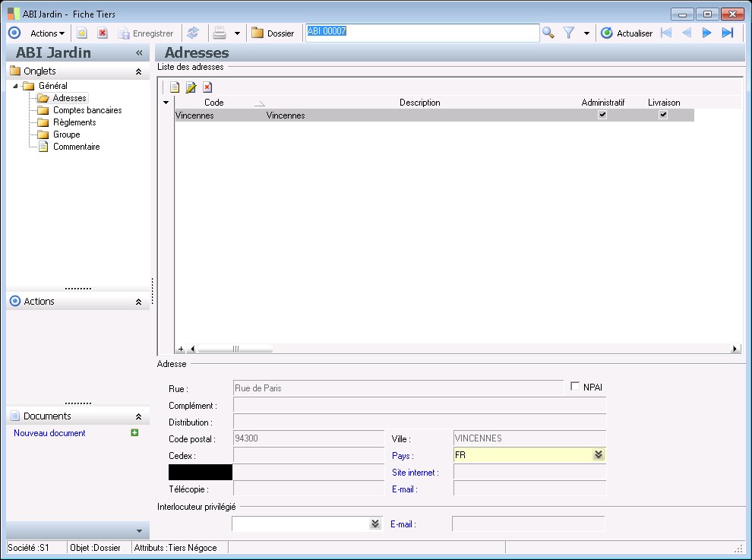This screenshot has width=752, height=560.
Task: Open the Actions menu
Action: tap(47, 33)
